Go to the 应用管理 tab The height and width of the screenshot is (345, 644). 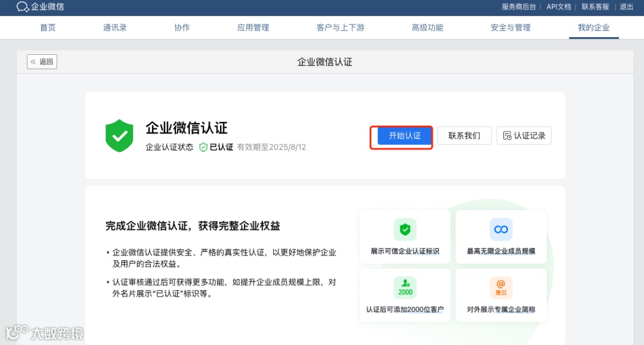tap(253, 27)
